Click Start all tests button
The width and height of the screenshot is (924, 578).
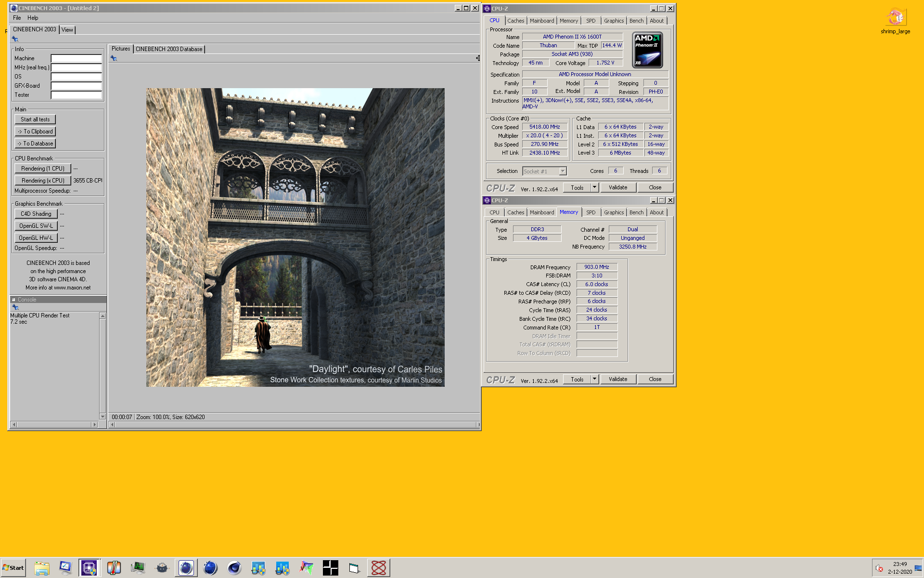(x=35, y=119)
